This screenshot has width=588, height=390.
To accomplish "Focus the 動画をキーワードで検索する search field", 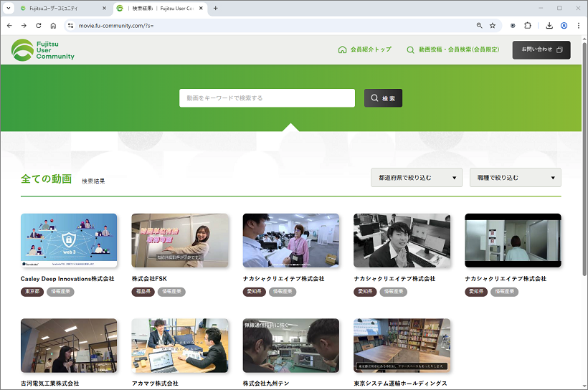I will click(267, 98).
